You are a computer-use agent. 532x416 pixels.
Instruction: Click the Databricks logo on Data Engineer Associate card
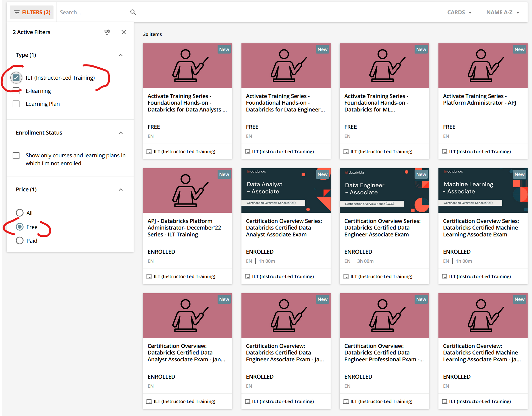point(355,172)
